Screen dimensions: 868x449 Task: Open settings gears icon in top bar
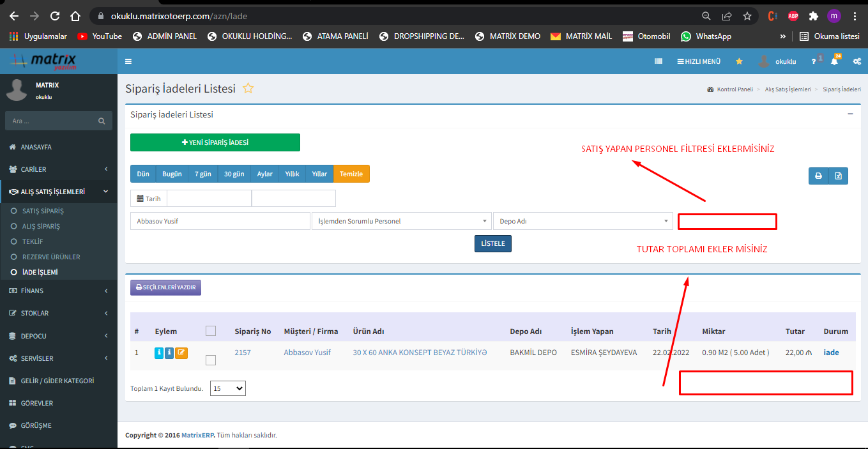857,61
